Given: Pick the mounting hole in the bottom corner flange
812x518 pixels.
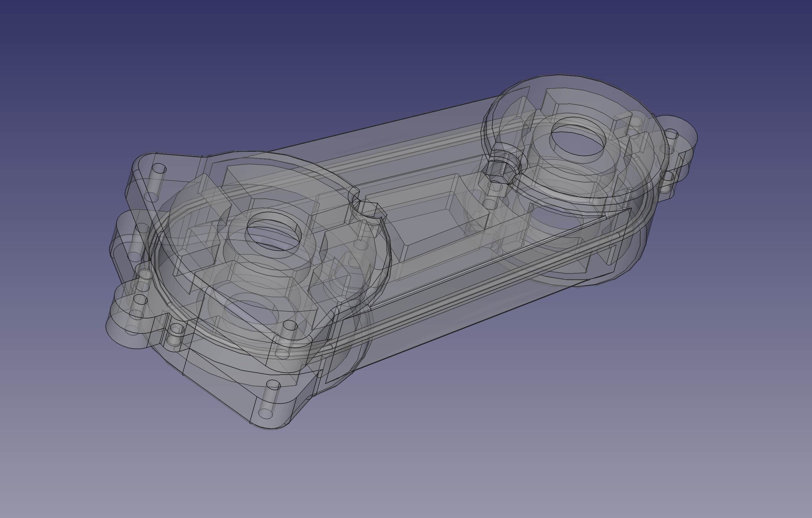Looking at the screenshot, I should click(273, 385).
